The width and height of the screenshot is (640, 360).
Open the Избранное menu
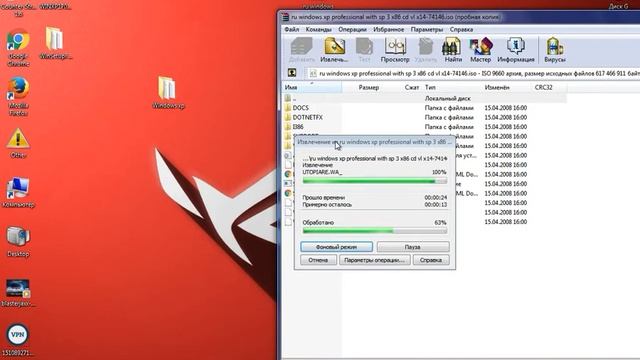click(x=389, y=29)
